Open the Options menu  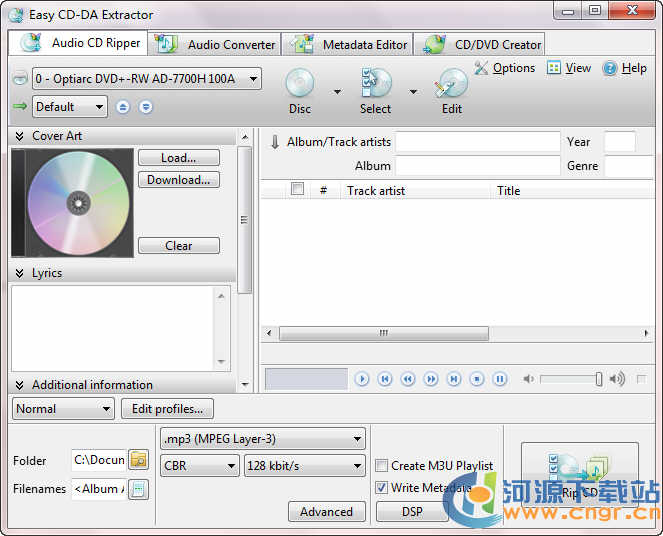coord(504,68)
